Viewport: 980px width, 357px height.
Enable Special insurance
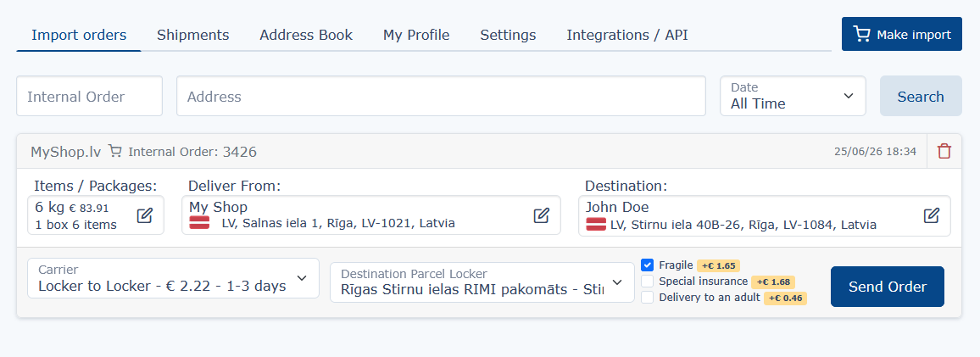tap(648, 282)
